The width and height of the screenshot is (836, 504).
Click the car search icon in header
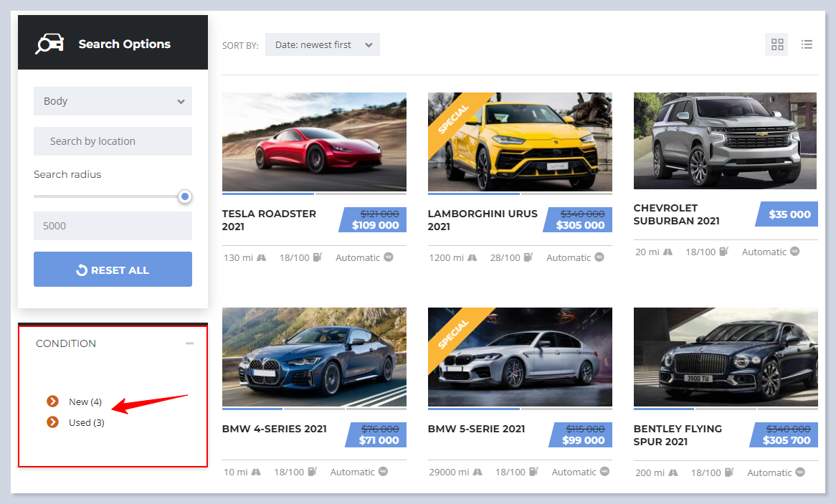(49, 44)
